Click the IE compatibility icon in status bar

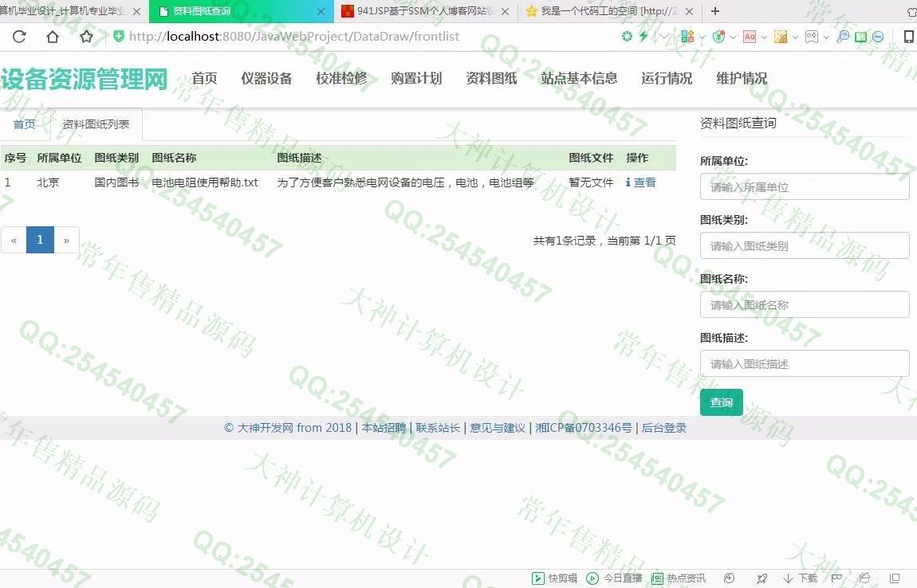coord(865,578)
